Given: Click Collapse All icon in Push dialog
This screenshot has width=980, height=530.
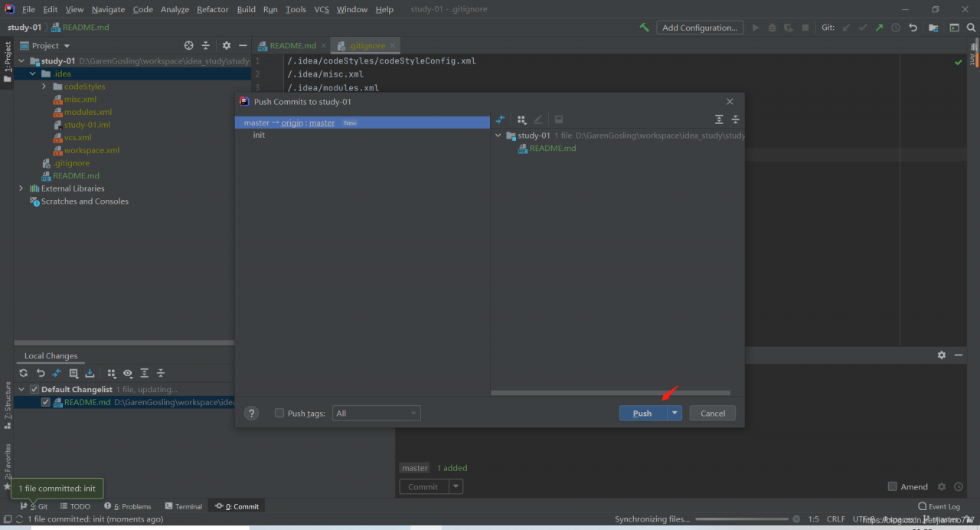Looking at the screenshot, I should coord(735,119).
